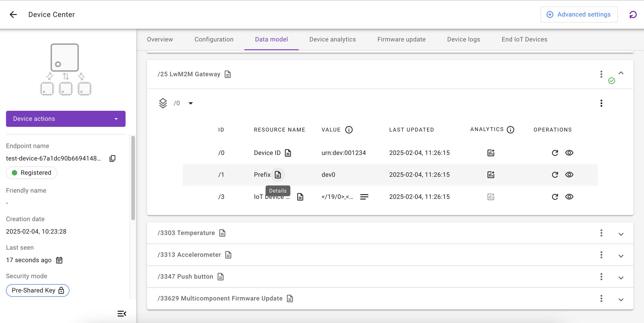Open analytics for Device ID row

tap(491, 153)
